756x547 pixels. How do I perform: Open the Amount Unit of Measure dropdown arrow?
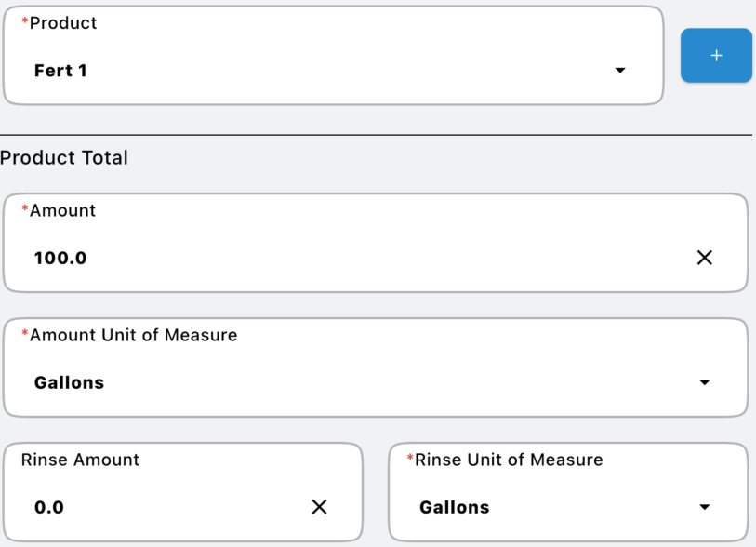pos(705,382)
